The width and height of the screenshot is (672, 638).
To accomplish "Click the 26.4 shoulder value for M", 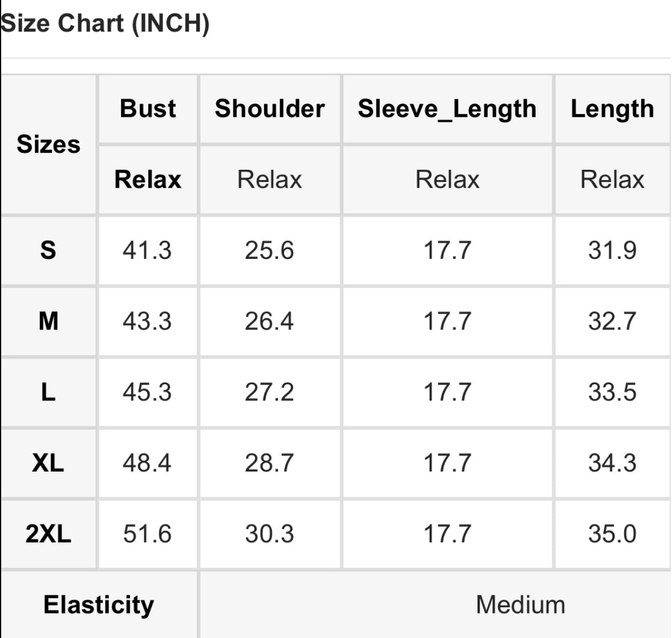I will [x=269, y=321].
